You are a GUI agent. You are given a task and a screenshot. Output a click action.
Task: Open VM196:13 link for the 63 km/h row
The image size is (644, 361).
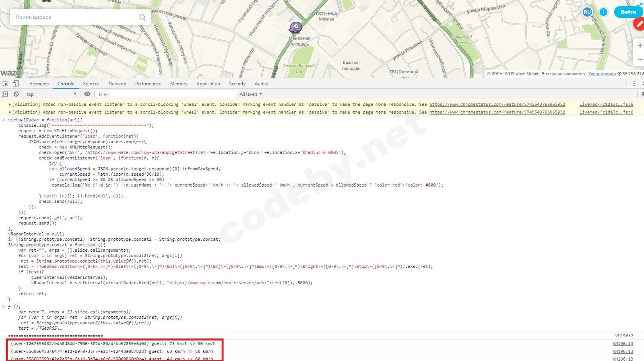623,351
